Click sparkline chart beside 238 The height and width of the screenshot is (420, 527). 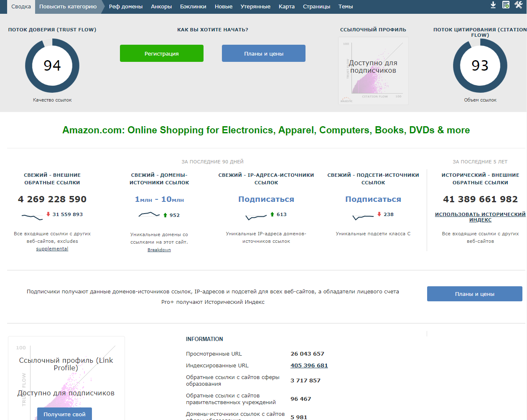[363, 217]
